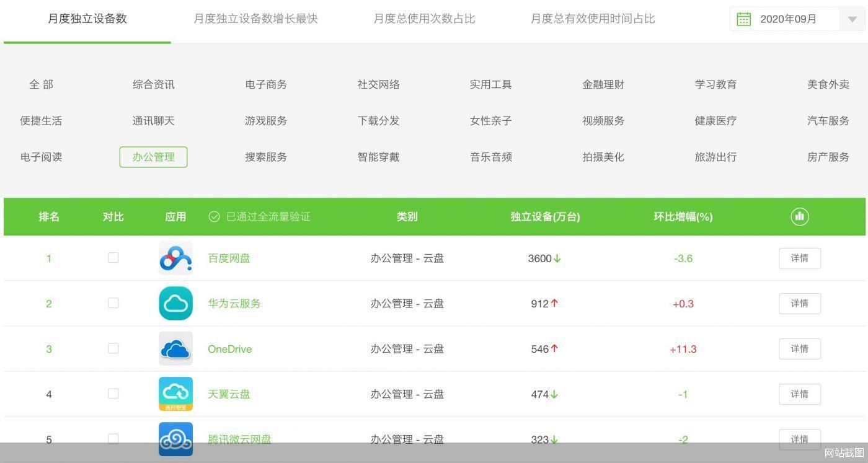Open 详情 for 天翼云盘
Screen dimensions: 868x463
tap(800, 394)
